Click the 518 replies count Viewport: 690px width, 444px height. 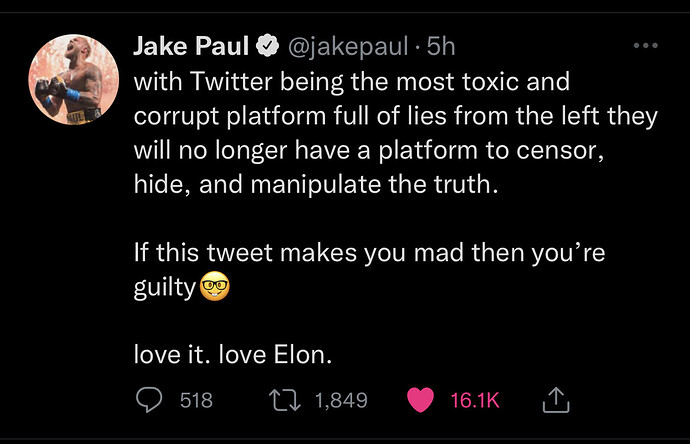coord(196,400)
